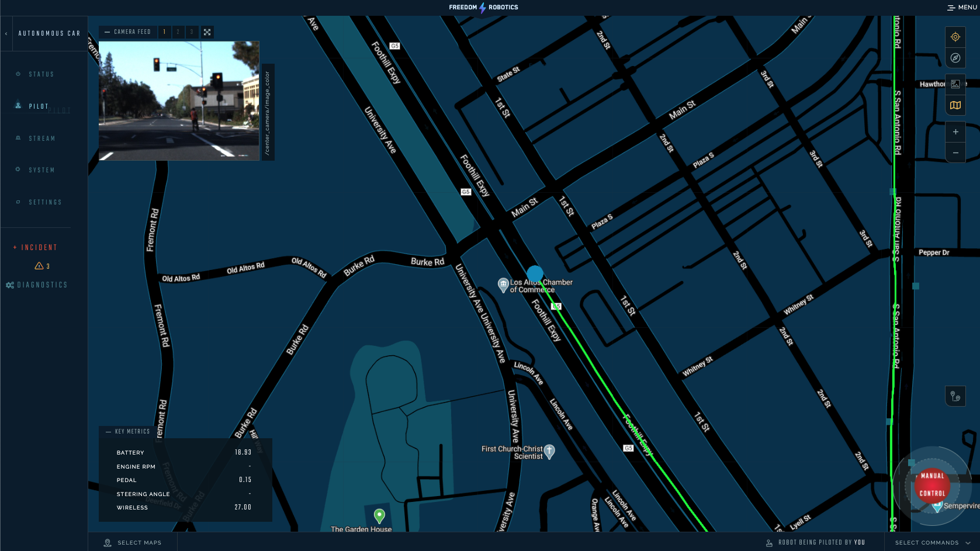Viewport: 980px width, 551px height.
Task: Click the compass orientation icon
Action: coord(955,58)
